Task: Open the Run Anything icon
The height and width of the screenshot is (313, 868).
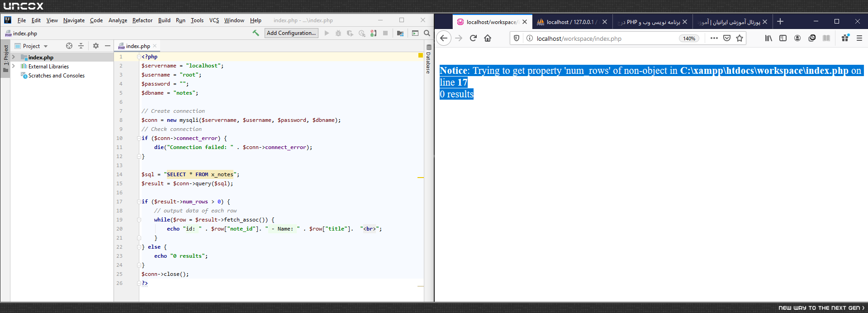Action: pos(415,33)
